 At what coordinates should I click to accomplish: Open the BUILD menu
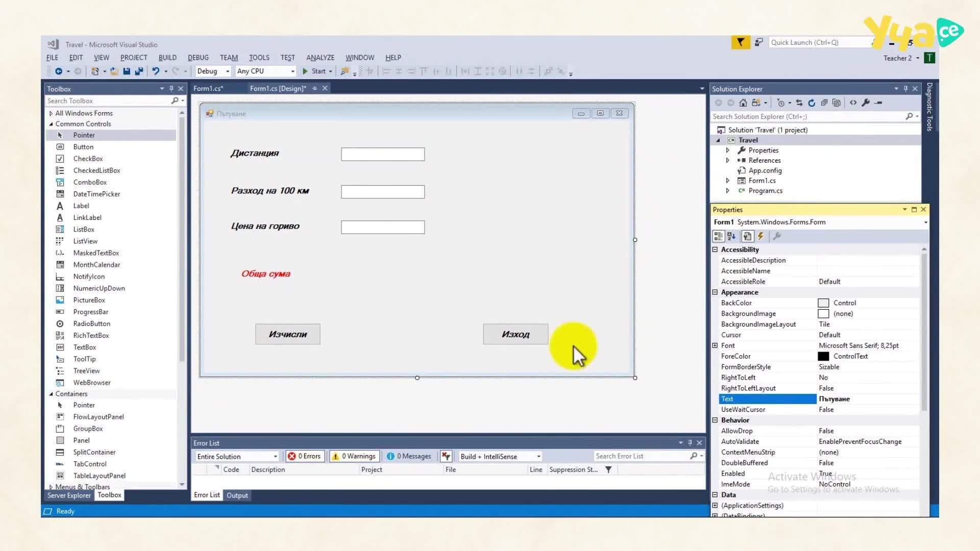[x=167, y=58]
